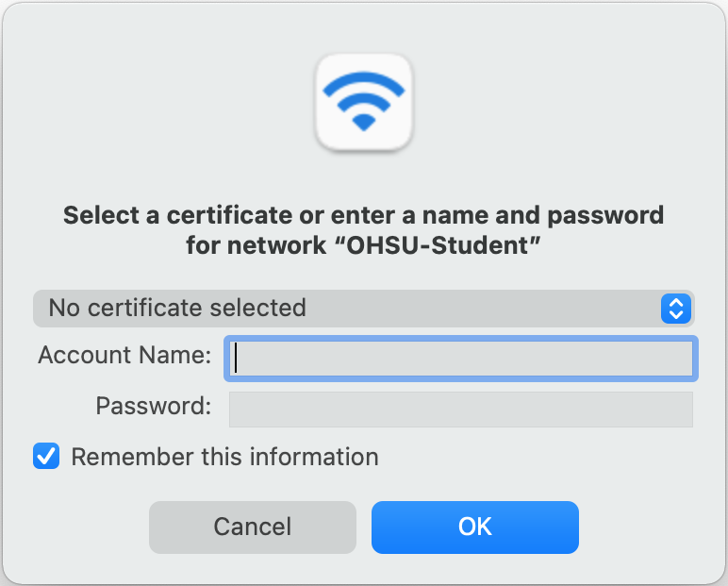This screenshot has width=728, height=586.
Task: Click the blue checkmark box icon
Action: tap(46, 457)
